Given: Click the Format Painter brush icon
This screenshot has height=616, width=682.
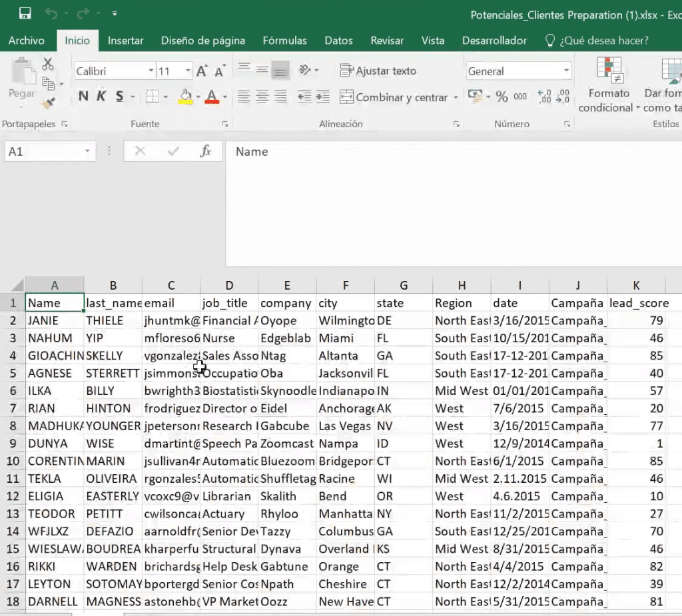Looking at the screenshot, I should click(x=48, y=103).
